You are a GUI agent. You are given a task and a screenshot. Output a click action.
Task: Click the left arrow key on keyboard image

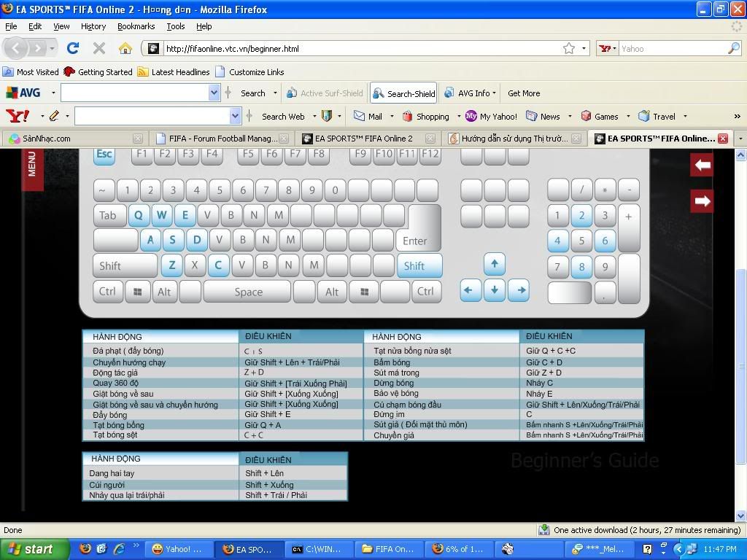point(471,290)
